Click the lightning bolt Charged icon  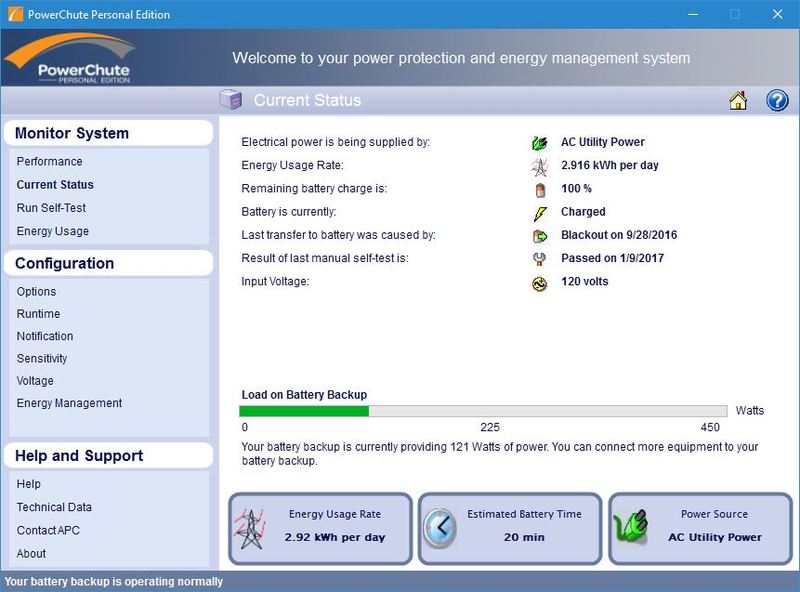540,213
